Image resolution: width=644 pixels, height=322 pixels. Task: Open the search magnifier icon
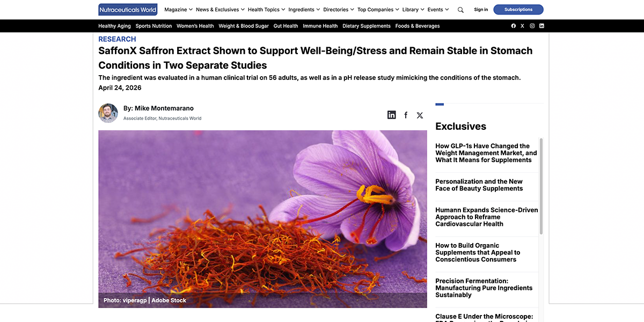tap(460, 10)
